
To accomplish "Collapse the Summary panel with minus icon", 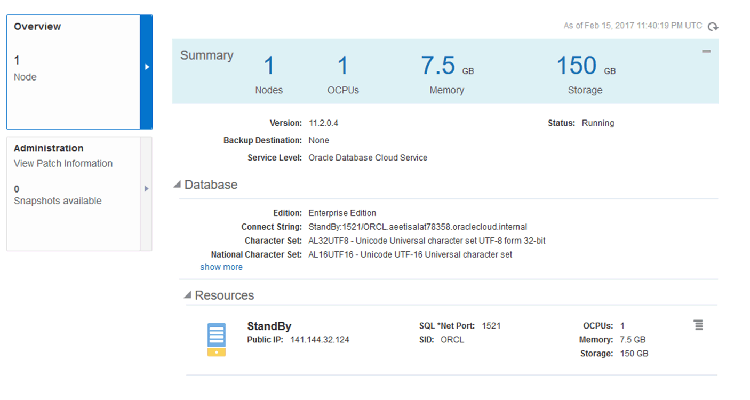I will point(707,51).
